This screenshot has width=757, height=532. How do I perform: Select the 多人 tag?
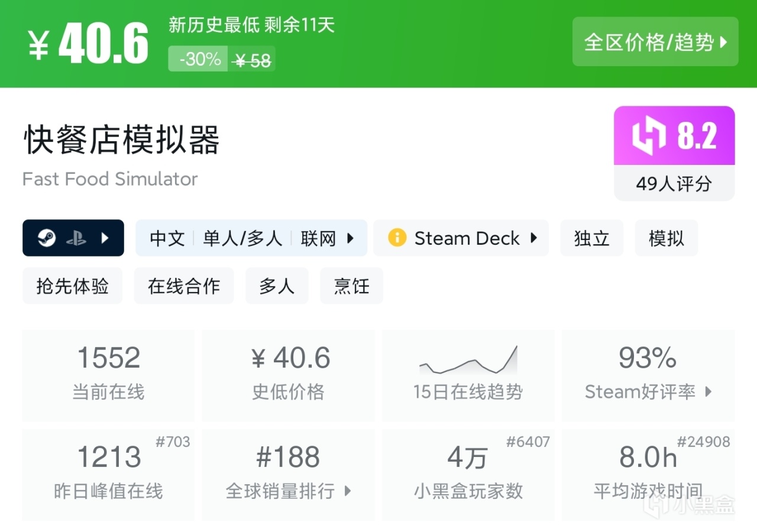click(x=277, y=286)
